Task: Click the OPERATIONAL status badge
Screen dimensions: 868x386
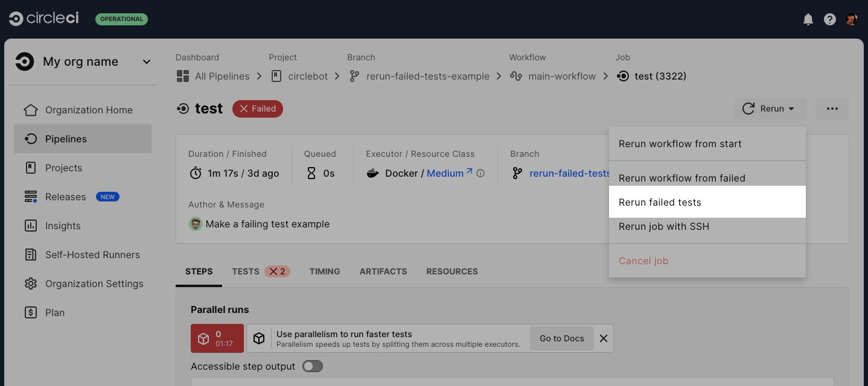Action: pos(121,19)
